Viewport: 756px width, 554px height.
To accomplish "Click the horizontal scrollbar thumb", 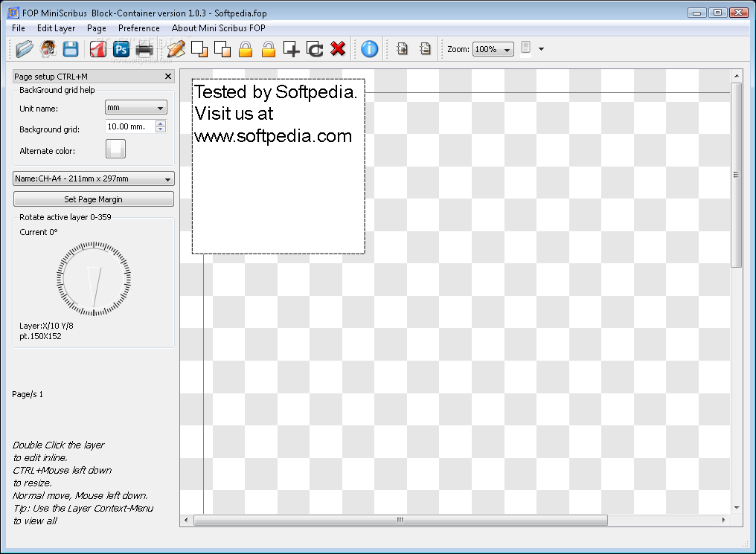I will 400,521.
